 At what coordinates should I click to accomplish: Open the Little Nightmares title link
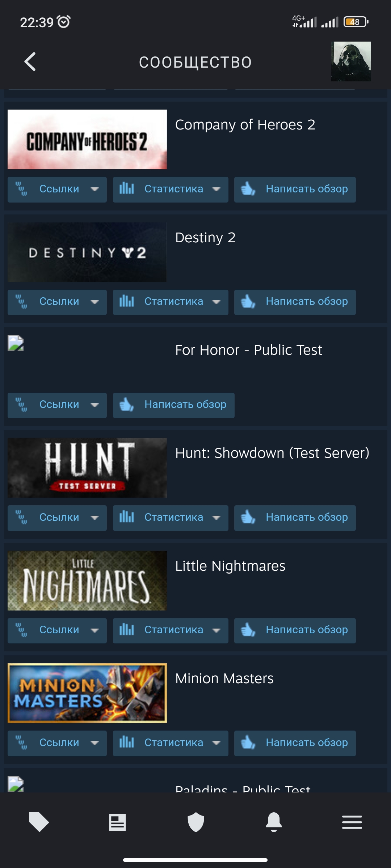(x=230, y=566)
